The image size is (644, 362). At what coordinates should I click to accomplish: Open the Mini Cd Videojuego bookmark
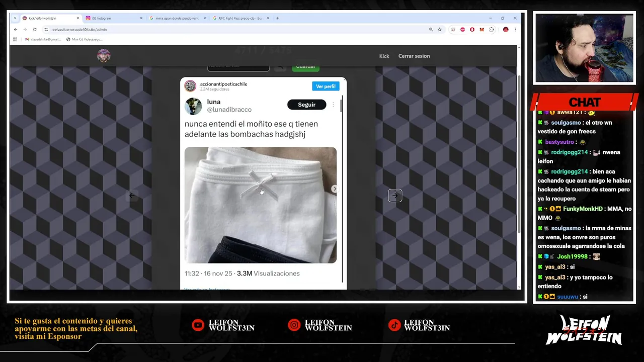[x=85, y=39]
